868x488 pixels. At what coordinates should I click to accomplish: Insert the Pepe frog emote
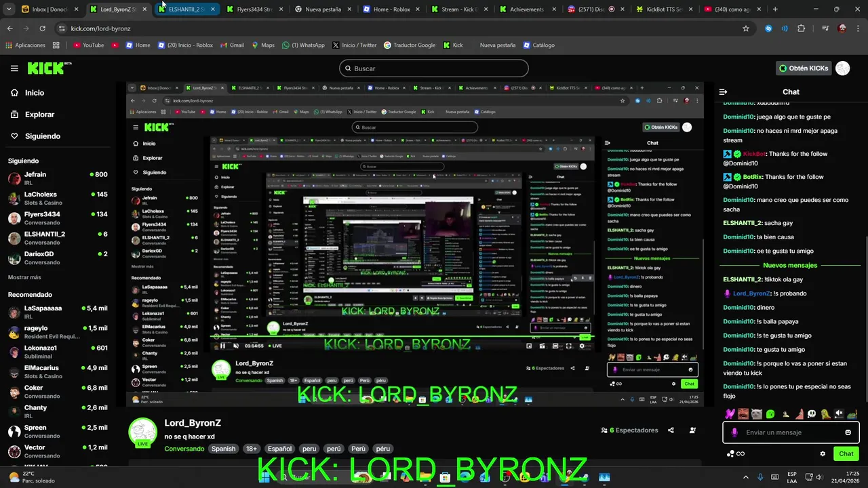(x=852, y=414)
